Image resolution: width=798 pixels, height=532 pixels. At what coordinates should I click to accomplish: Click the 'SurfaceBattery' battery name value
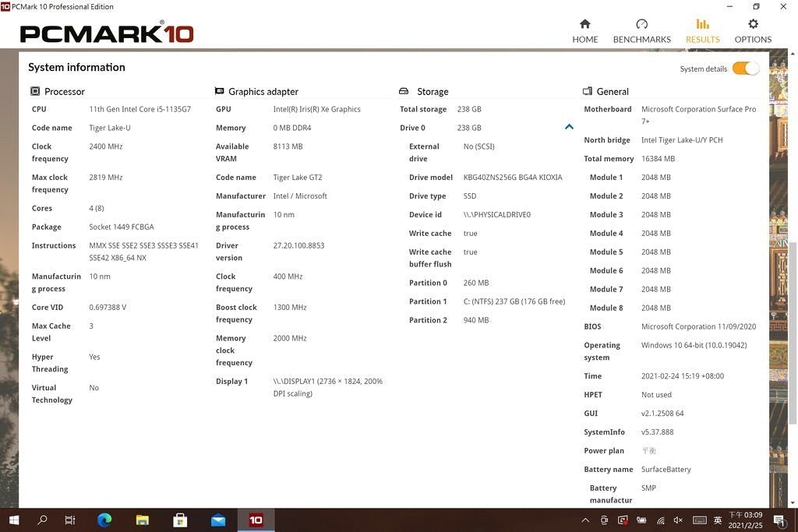click(x=666, y=469)
